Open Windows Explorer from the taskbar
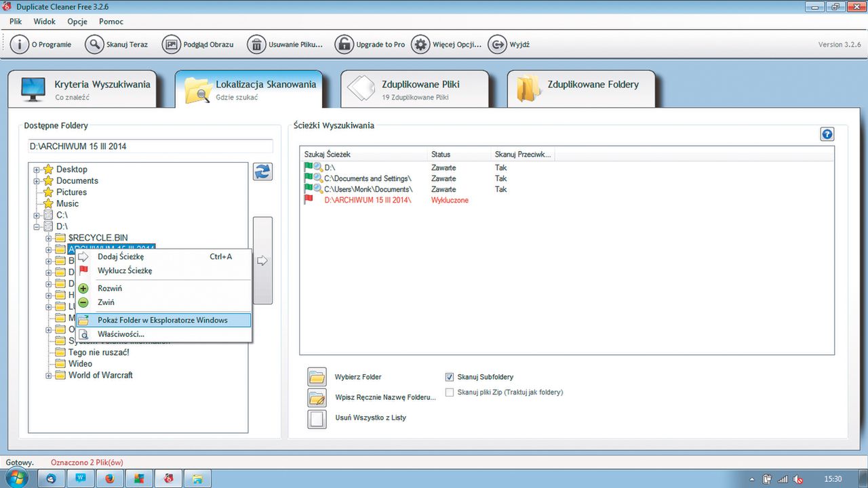 pos(198,478)
